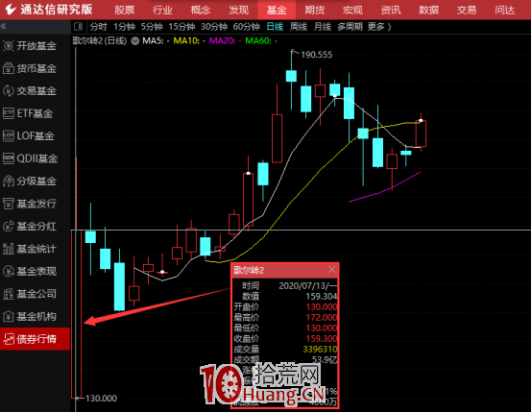Screen dimensions: 532x413
Task: Expand the 更多 periods menu
Action: [x=379, y=27]
